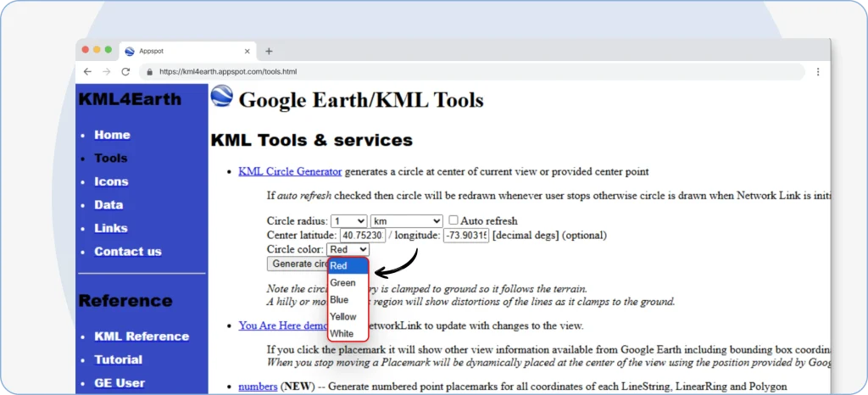The width and height of the screenshot is (868, 395).
Task: Click the address bar URL
Action: pos(228,72)
